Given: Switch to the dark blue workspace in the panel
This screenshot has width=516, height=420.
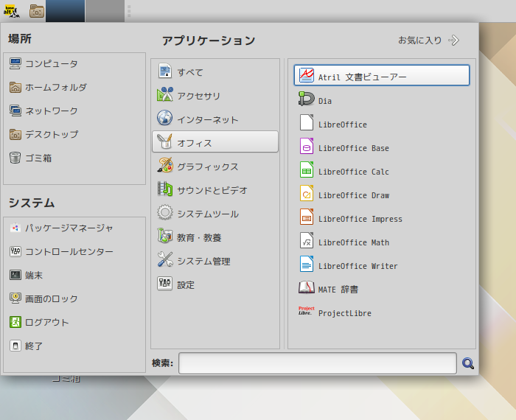Looking at the screenshot, I should point(65,11).
